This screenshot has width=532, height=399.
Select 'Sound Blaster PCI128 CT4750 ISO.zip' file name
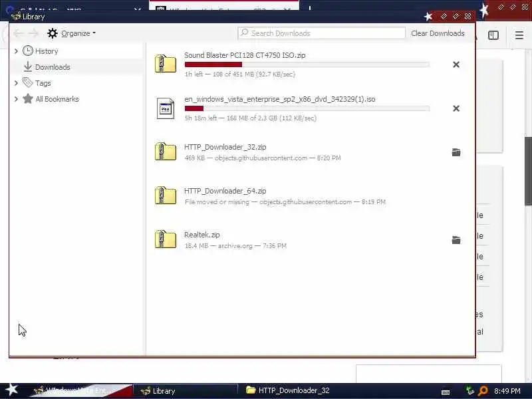click(x=245, y=55)
